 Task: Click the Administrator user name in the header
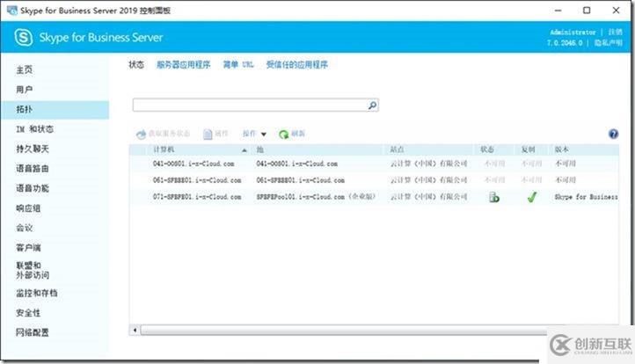573,32
